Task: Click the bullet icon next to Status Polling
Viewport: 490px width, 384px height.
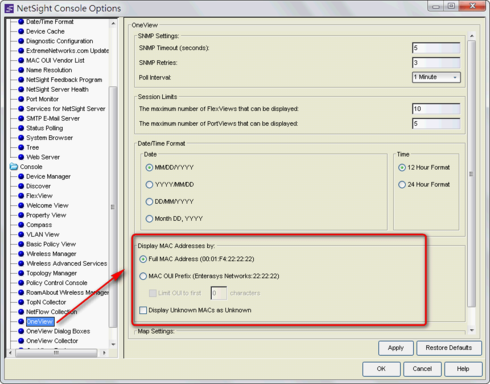Action: pos(21,128)
